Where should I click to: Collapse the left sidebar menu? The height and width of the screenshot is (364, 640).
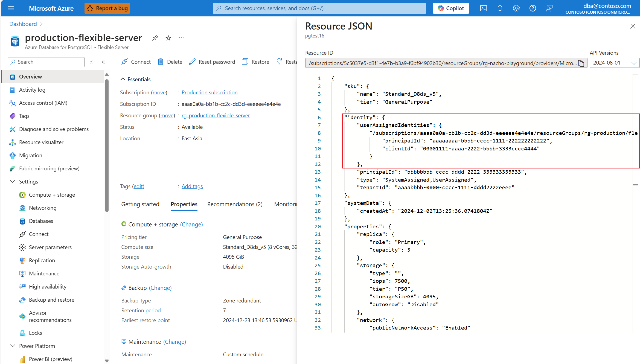click(x=103, y=62)
